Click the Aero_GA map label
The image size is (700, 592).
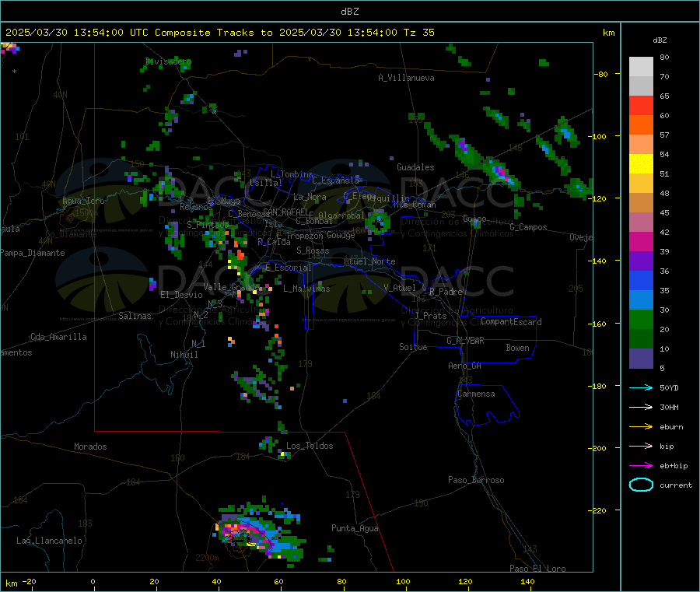point(464,366)
